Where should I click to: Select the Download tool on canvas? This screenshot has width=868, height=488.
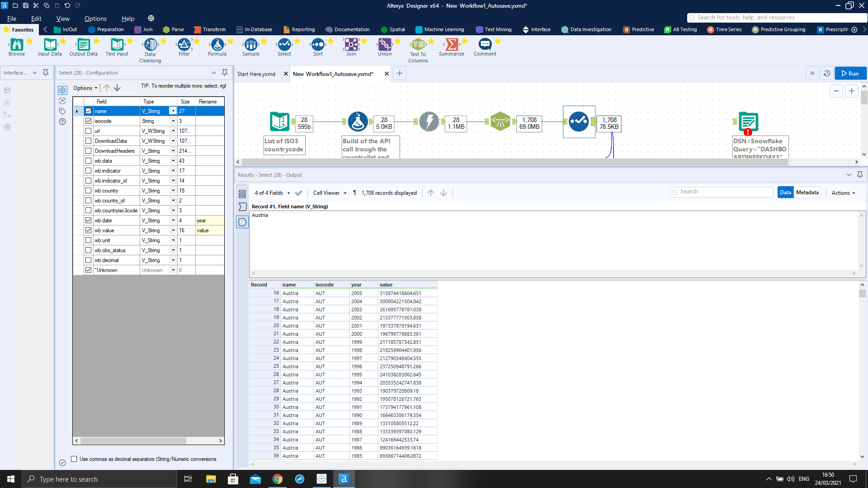[429, 122]
